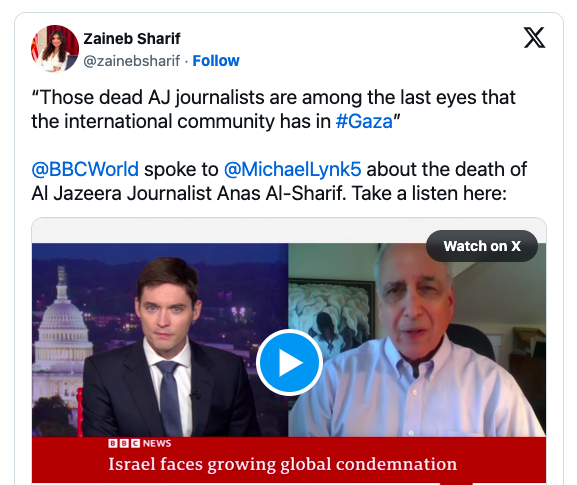Visit the @MichaelLynk5 profile mention
The width and height of the screenshot is (577, 485).
[293, 169]
